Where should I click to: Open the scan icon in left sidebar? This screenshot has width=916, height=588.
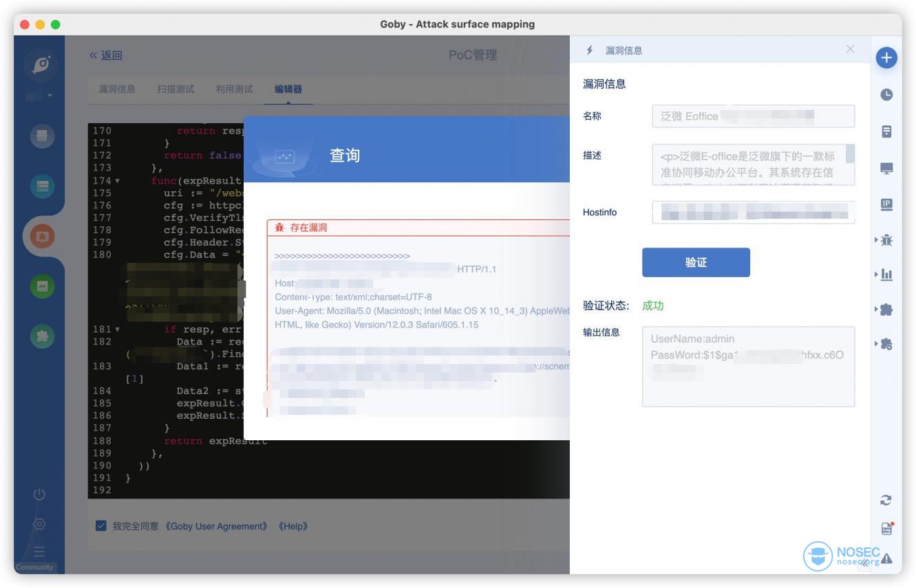click(x=42, y=136)
